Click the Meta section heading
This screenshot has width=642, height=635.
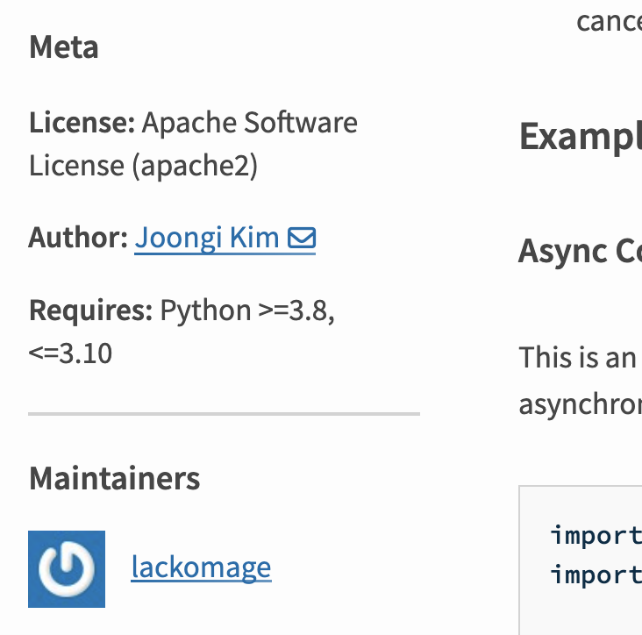63,47
